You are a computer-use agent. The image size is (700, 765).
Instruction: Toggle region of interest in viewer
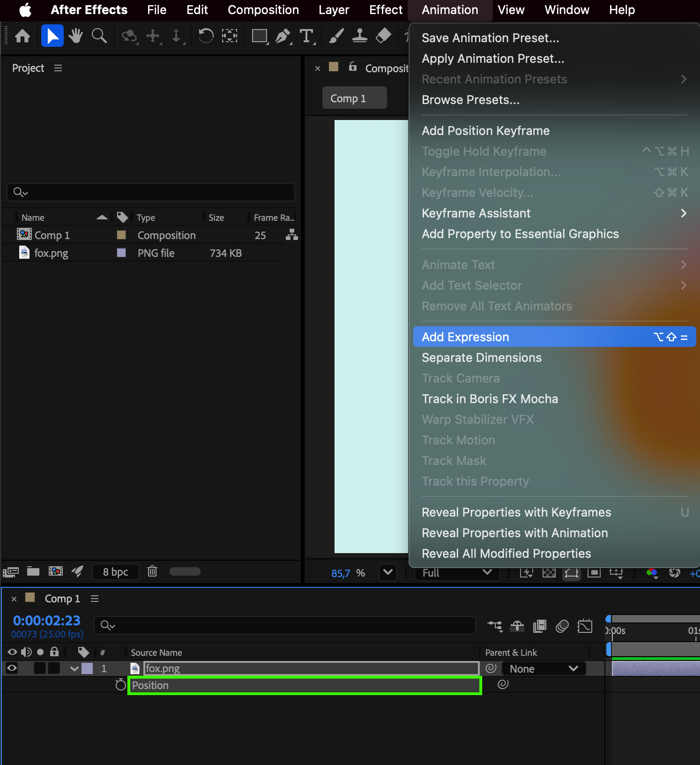tap(594, 573)
